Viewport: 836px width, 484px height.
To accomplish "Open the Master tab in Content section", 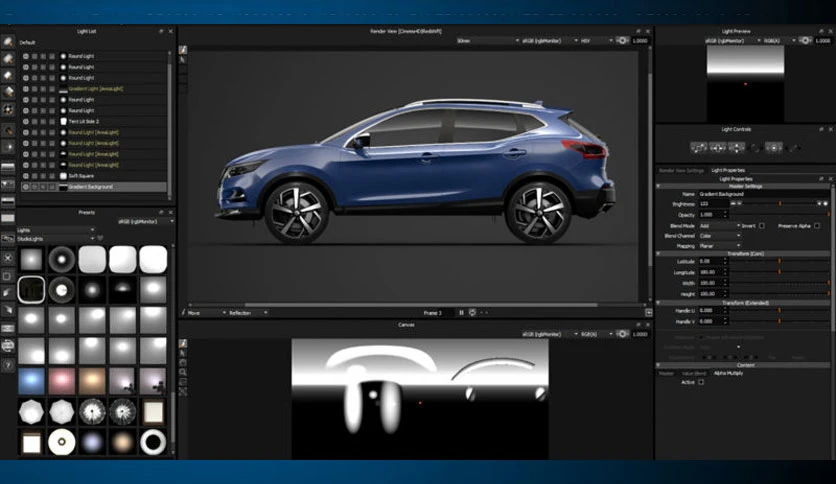I will (x=666, y=374).
